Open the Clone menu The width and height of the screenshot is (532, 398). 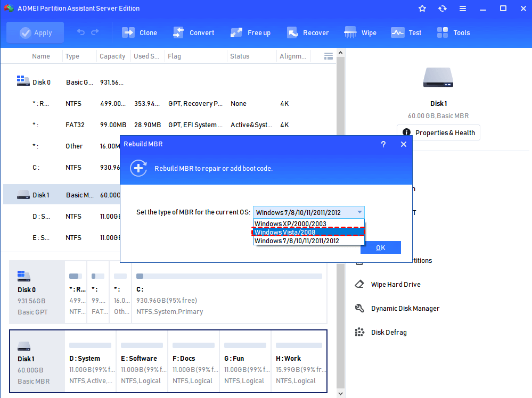(x=140, y=32)
